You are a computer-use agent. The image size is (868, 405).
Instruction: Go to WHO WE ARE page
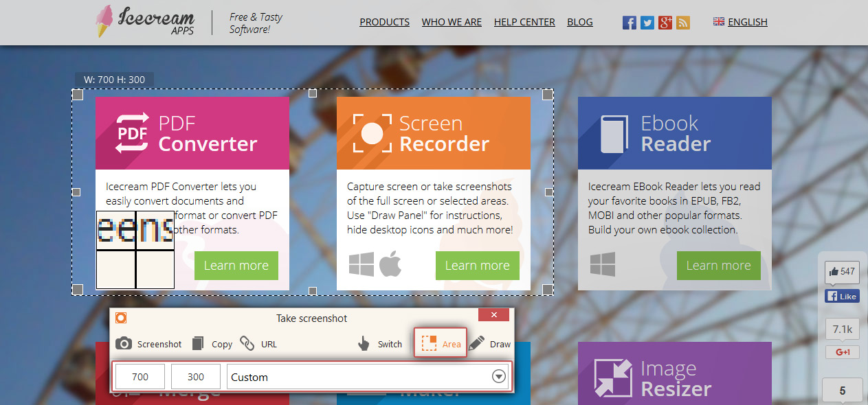point(452,22)
